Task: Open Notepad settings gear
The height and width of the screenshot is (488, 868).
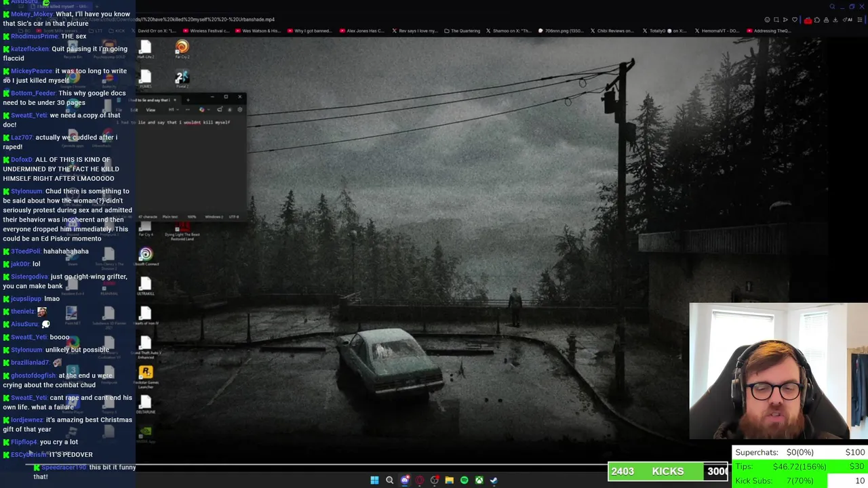Action: 240,110
